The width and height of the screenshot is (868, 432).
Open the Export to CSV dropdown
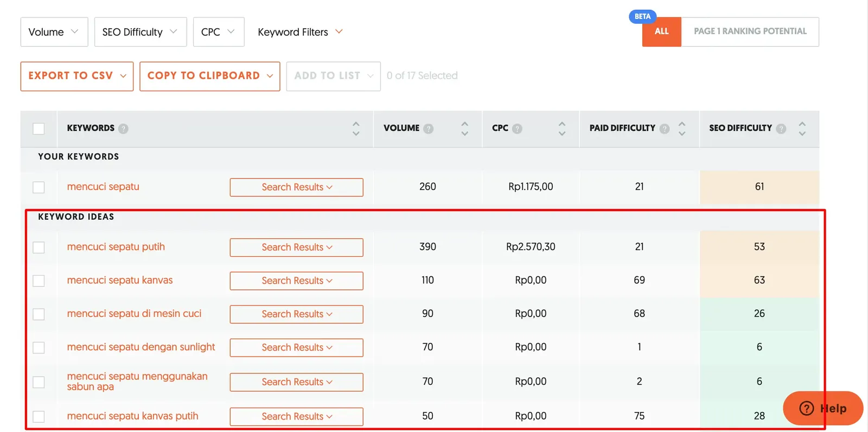pyautogui.click(x=77, y=76)
